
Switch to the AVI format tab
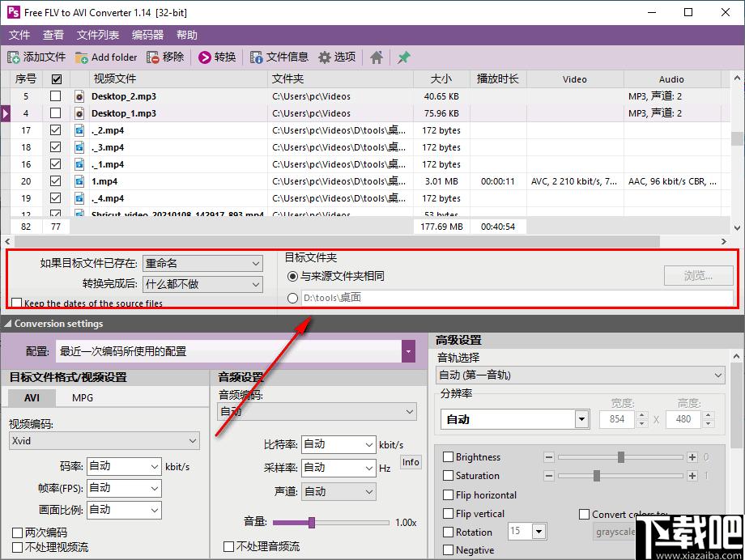32,398
